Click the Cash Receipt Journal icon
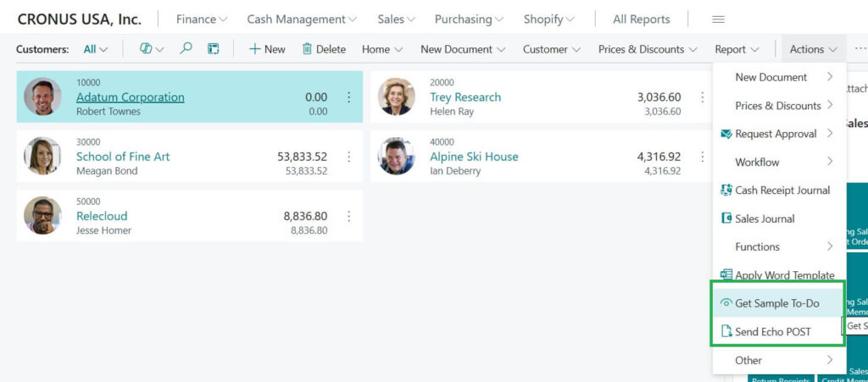868x382 pixels. click(726, 191)
